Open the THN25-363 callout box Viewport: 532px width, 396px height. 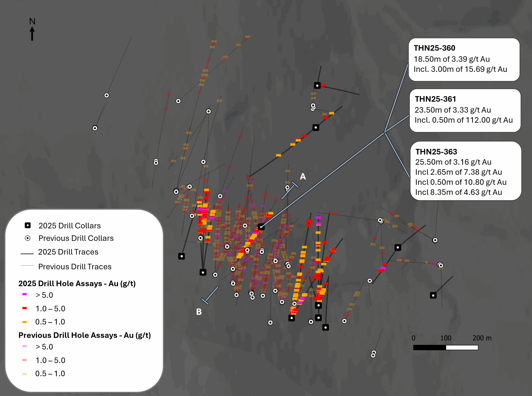coord(465,171)
